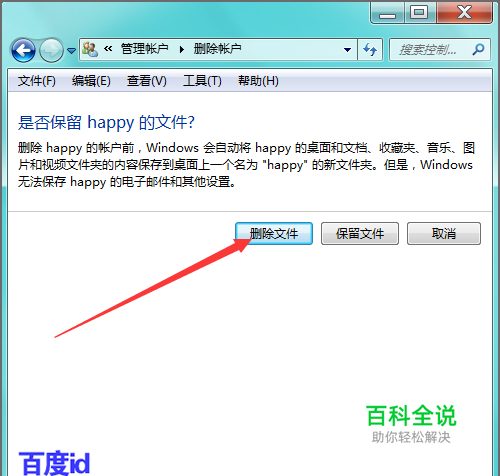Maximize the window
The image size is (500, 476).
419,13
